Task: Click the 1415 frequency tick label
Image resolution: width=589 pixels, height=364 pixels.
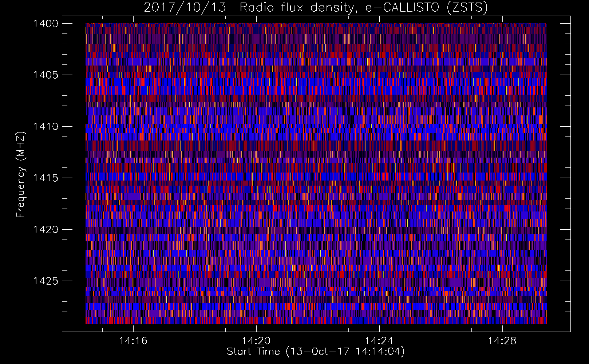Action: pos(46,178)
